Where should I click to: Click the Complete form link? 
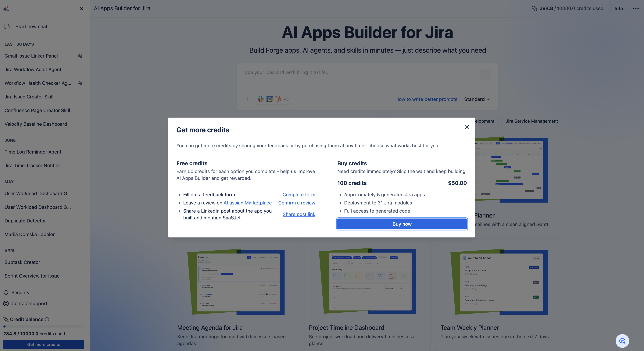299,195
